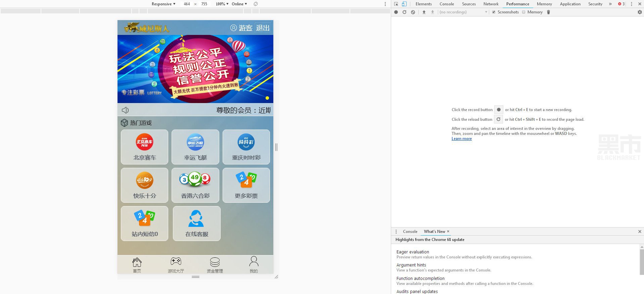Click the viewport right resize handle
This screenshot has height=294, width=644.
[x=276, y=147]
